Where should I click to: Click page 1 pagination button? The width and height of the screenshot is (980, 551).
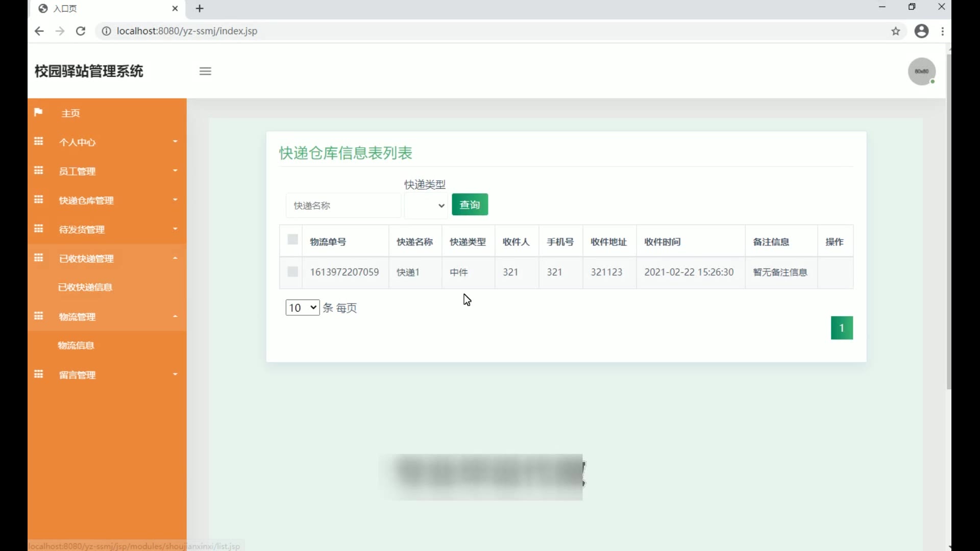(x=842, y=328)
